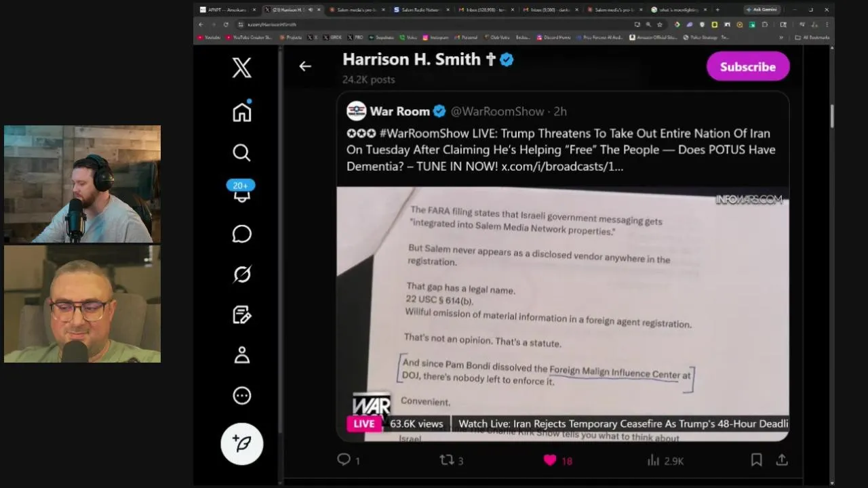
Task: View post analytics showing 2.9K
Action: tap(665, 460)
